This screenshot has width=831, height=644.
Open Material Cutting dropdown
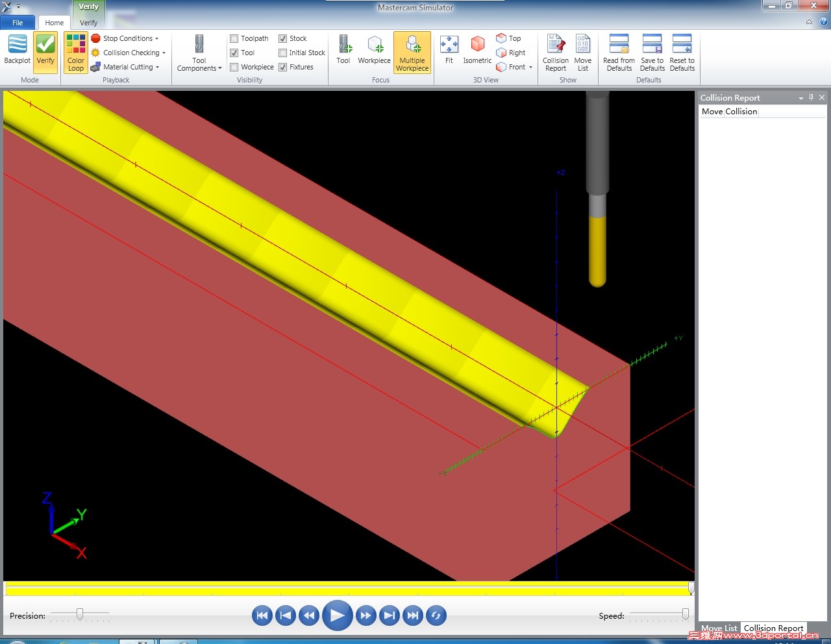pyautogui.click(x=125, y=67)
